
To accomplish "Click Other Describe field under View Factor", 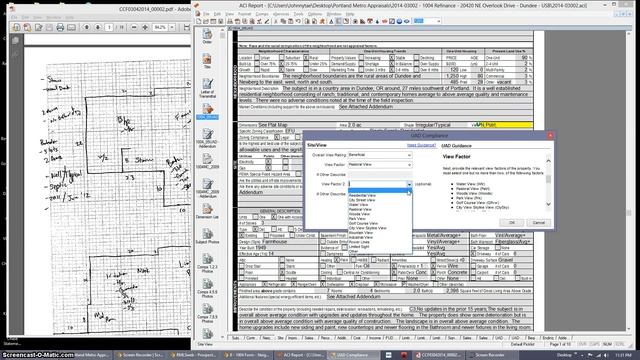I will [380, 174].
